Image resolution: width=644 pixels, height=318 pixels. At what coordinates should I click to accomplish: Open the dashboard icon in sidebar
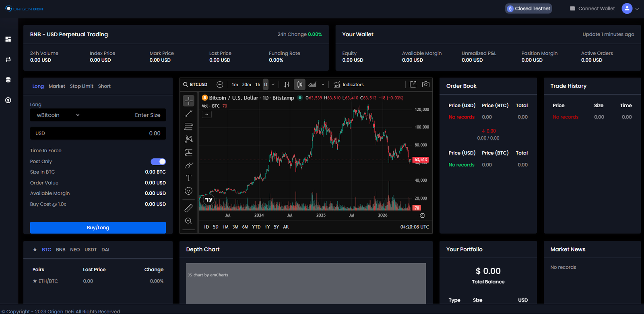(x=8, y=39)
